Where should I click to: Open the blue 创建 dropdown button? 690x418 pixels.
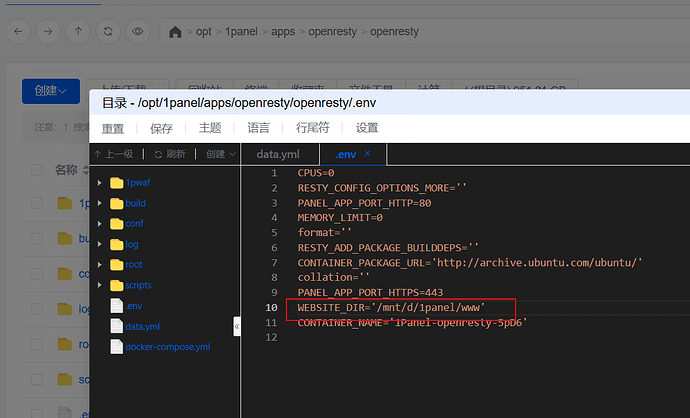pos(51,91)
